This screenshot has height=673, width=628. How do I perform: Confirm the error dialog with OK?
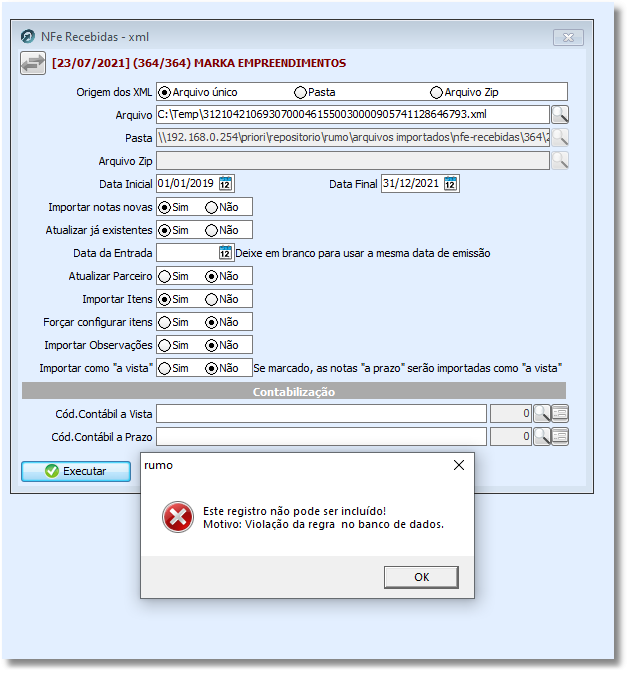421,577
